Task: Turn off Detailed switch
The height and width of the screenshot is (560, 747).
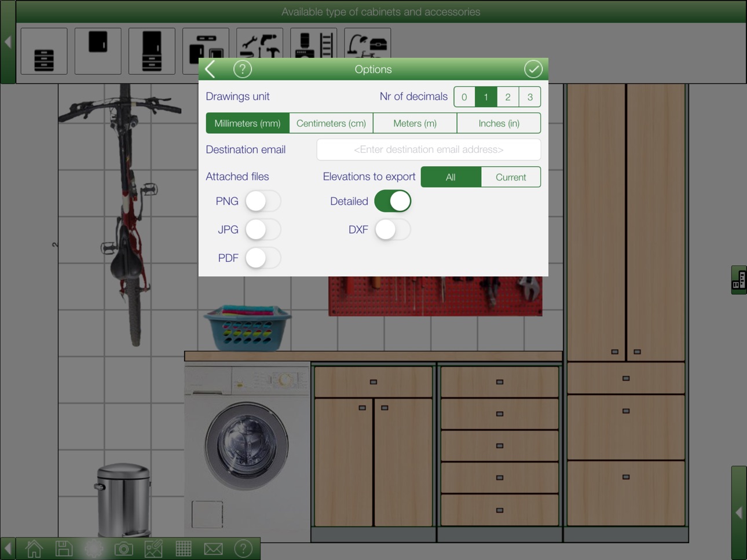Action: [x=393, y=202]
